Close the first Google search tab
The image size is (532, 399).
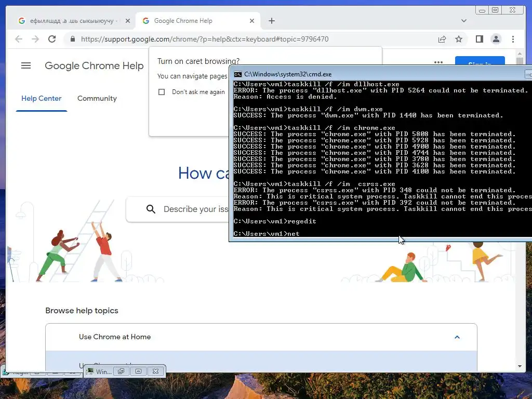coord(128,21)
